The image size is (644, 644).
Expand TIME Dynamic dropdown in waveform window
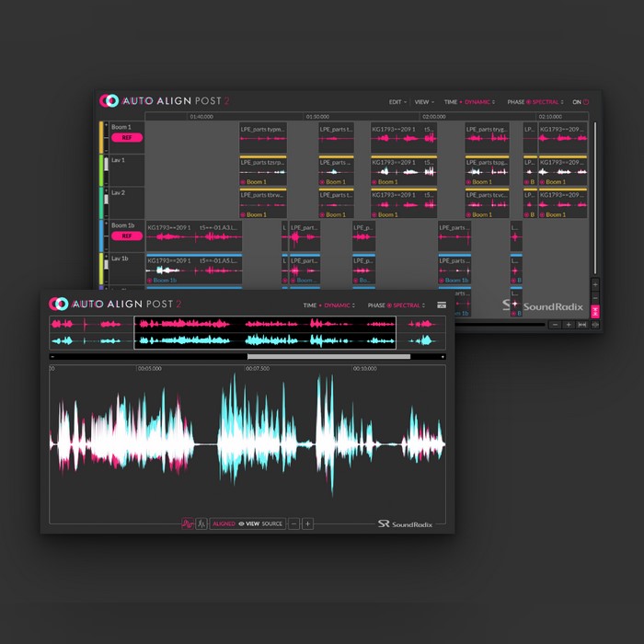pyautogui.click(x=329, y=305)
